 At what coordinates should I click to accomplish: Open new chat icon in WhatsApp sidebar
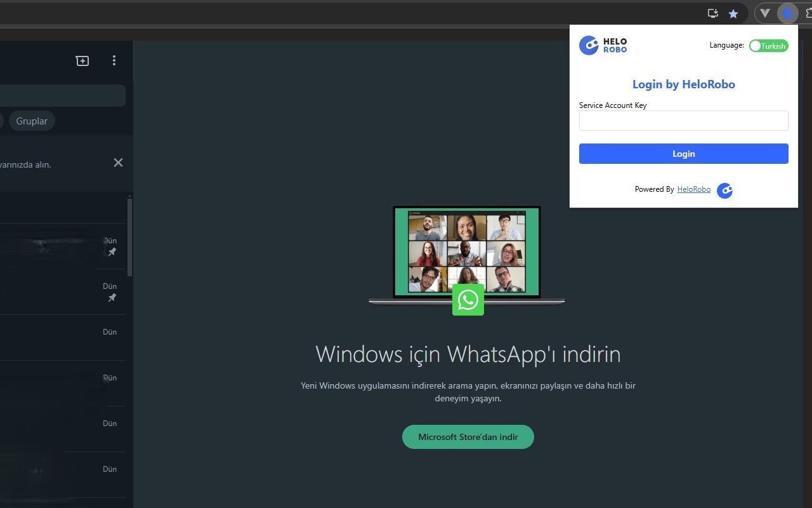(x=82, y=60)
